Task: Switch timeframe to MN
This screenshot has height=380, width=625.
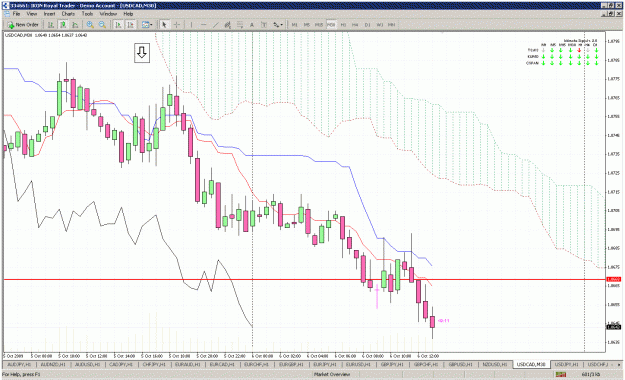Action: 391,25
